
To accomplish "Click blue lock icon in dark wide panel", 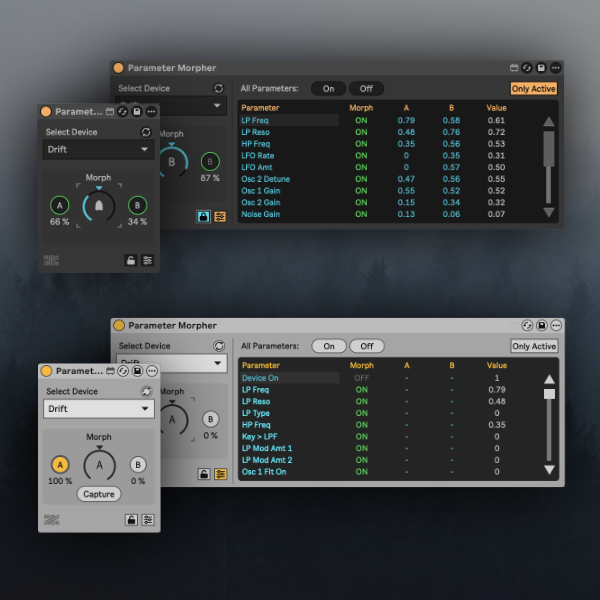I will click(203, 215).
